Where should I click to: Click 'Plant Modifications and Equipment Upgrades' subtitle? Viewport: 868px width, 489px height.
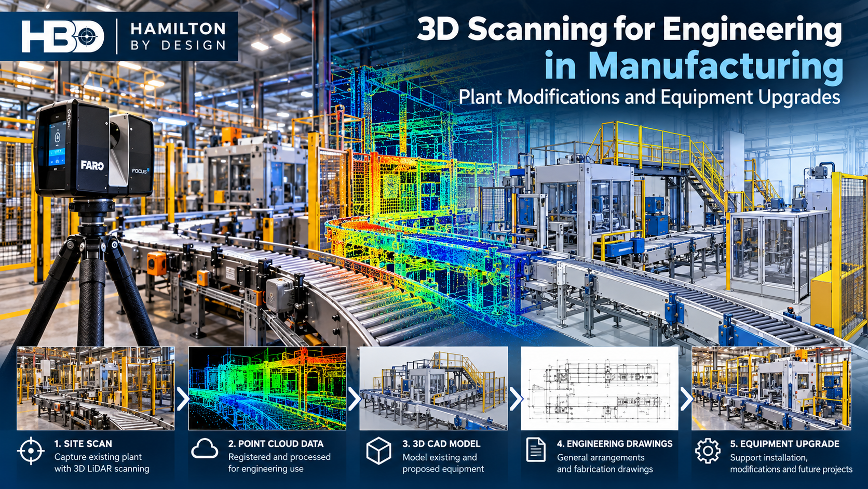click(x=649, y=97)
